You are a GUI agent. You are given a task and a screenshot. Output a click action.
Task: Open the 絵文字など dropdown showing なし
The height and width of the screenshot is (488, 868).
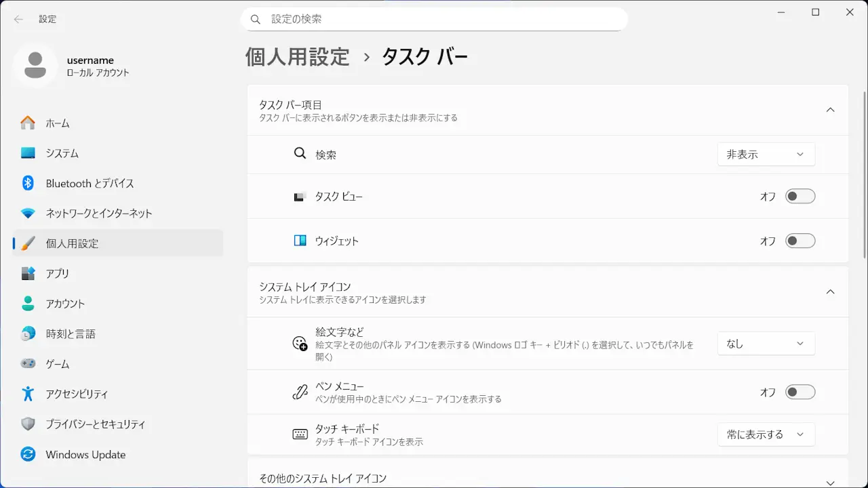(766, 344)
